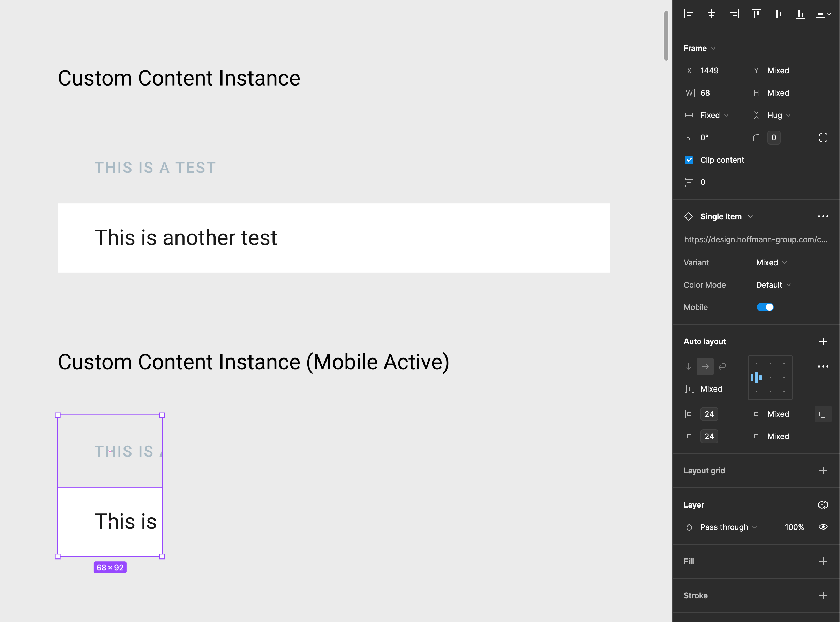Viewport: 840px width, 622px height.
Task: Click the Single Item component diamond icon
Action: pos(688,216)
